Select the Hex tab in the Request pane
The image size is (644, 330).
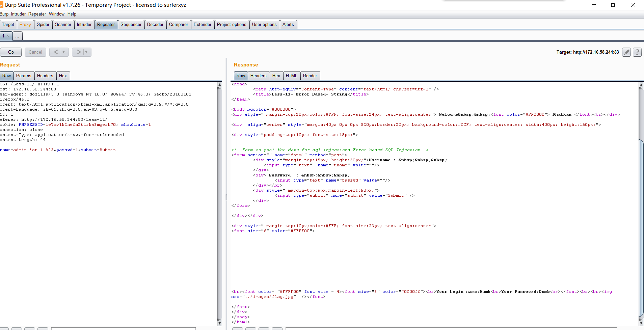coord(63,76)
